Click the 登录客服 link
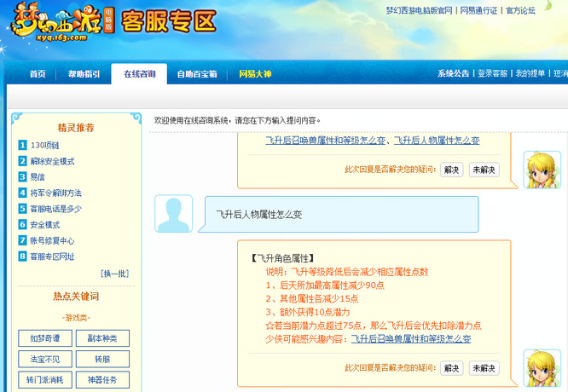This screenshot has width=568, height=392. (x=492, y=73)
